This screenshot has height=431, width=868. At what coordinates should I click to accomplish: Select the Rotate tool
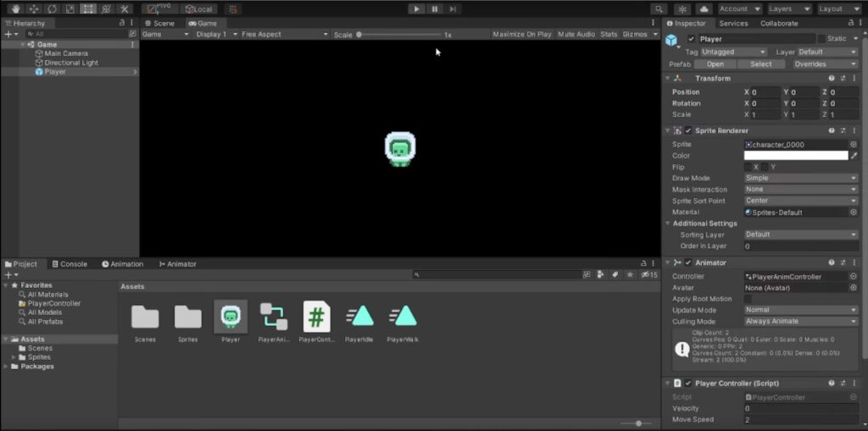click(52, 8)
